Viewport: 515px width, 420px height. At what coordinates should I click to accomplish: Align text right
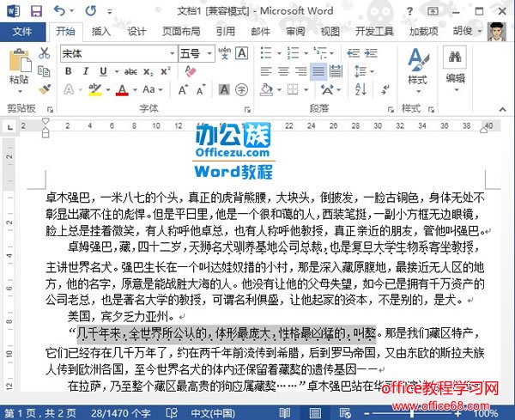tap(301, 71)
